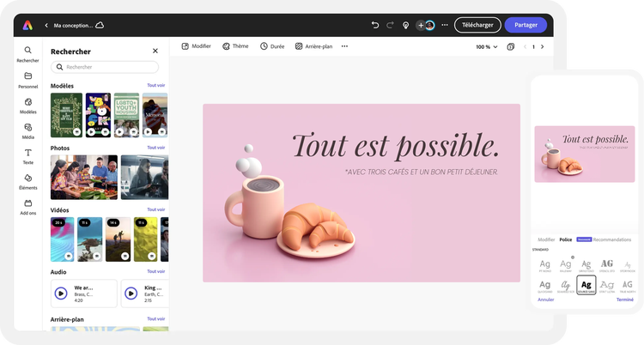Open the Durée setting in toolbar
Screen dimensions: 644x345
[x=272, y=46]
